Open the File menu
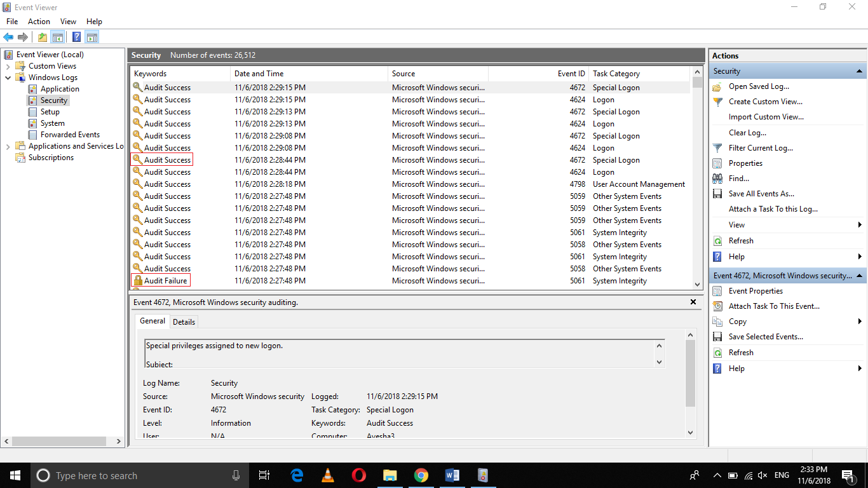868x488 pixels. click(x=12, y=22)
